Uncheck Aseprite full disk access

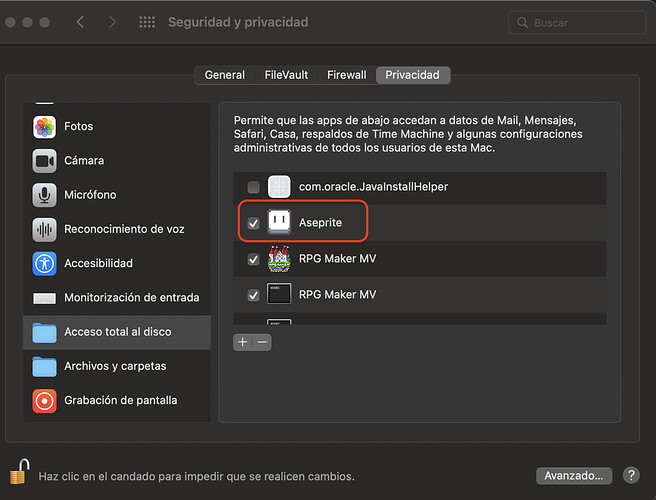point(253,223)
